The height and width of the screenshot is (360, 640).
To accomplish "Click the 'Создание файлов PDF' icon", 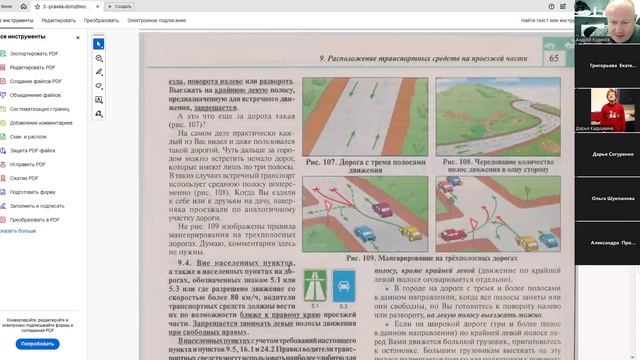I will [x=3, y=81].
